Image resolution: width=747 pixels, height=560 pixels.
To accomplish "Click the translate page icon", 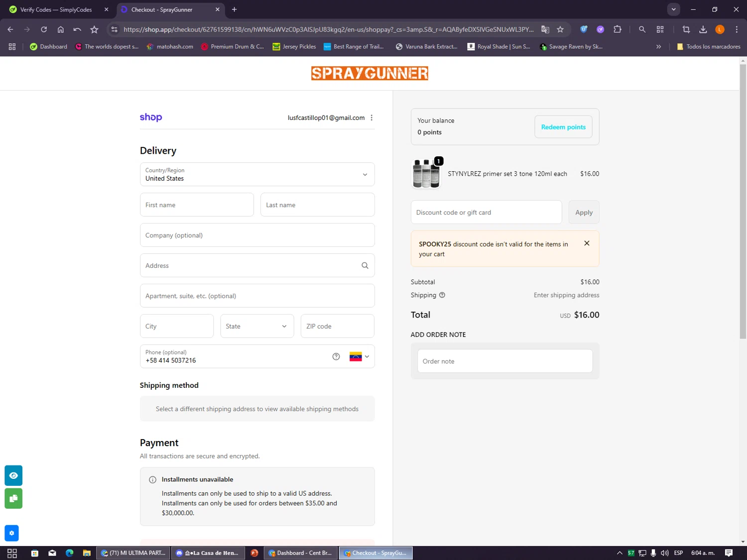I will (x=545, y=29).
